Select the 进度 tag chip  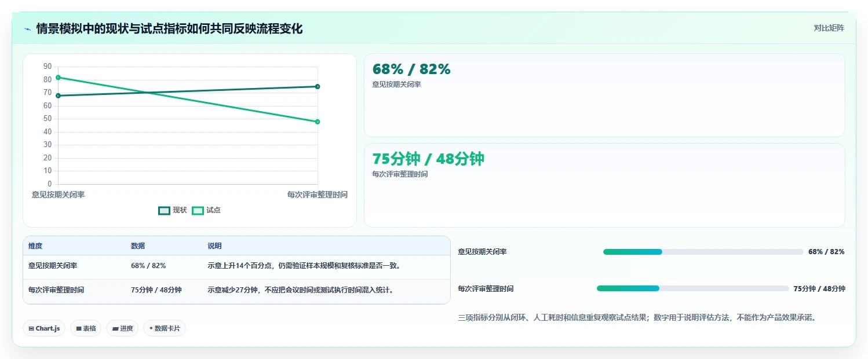tap(122, 328)
